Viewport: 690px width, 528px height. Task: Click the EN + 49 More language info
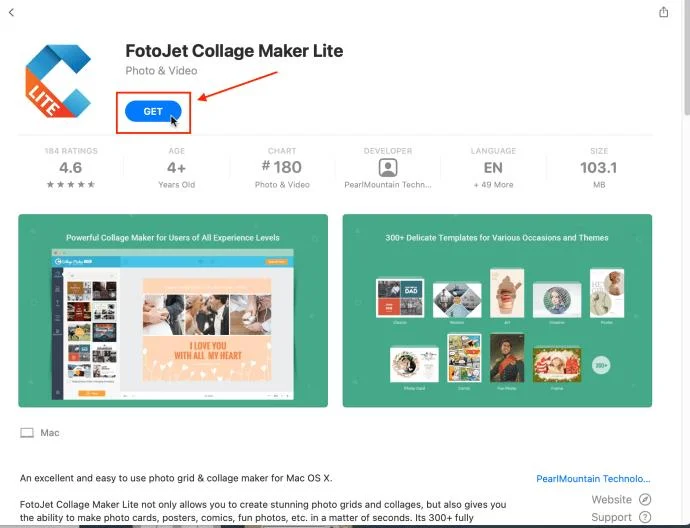(x=493, y=168)
